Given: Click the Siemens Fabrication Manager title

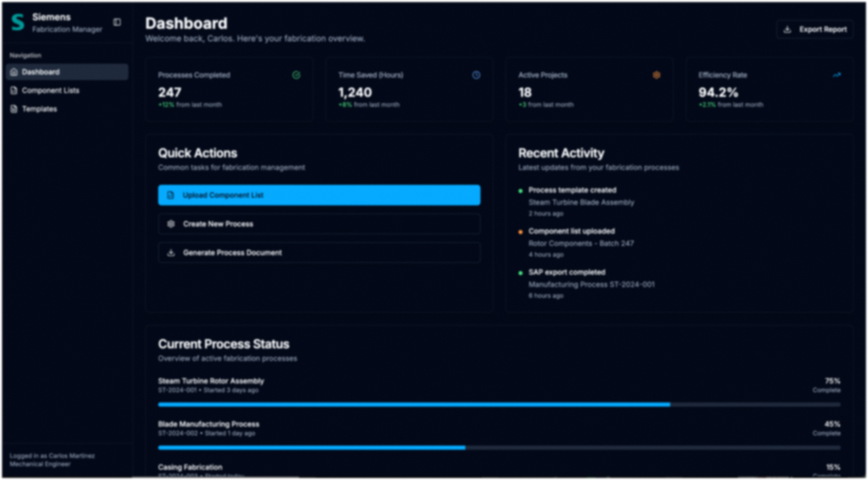Looking at the screenshot, I should 67,23.
